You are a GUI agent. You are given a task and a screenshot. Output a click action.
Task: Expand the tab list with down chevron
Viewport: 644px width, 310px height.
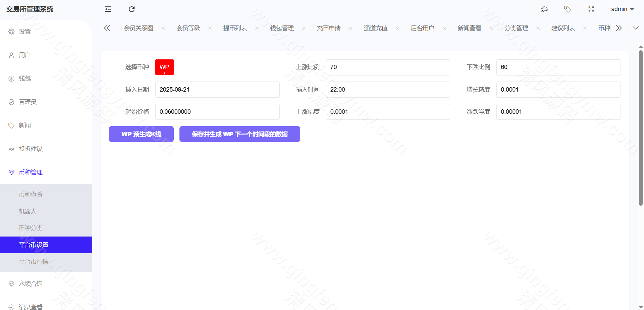pyautogui.click(x=636, y=28)
